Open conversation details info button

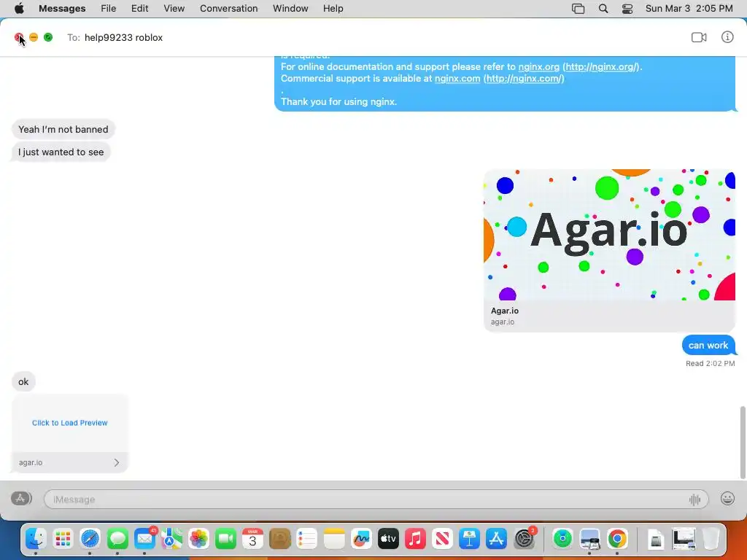point(727,37)
